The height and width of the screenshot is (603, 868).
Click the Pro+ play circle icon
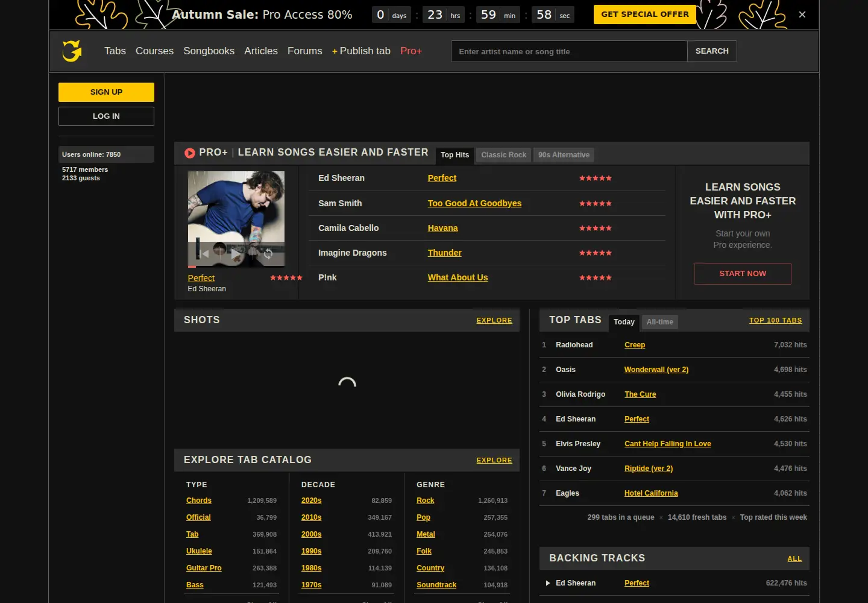(x=189, y=153)
